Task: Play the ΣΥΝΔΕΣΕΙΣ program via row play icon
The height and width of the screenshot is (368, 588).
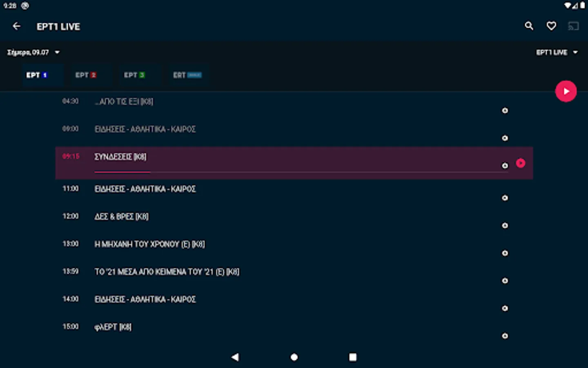Action: coord(521,163)
